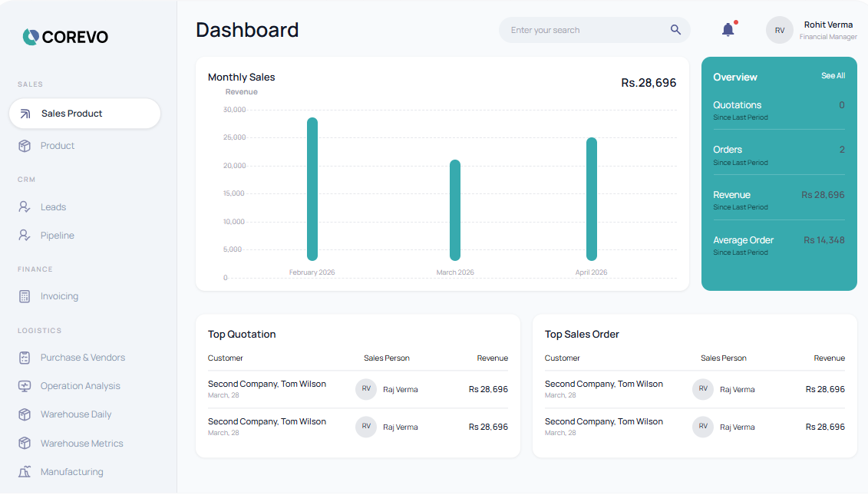The image size is (868, 495).
Task: Open notifications via the bell icon
Action: pos(728,29)
